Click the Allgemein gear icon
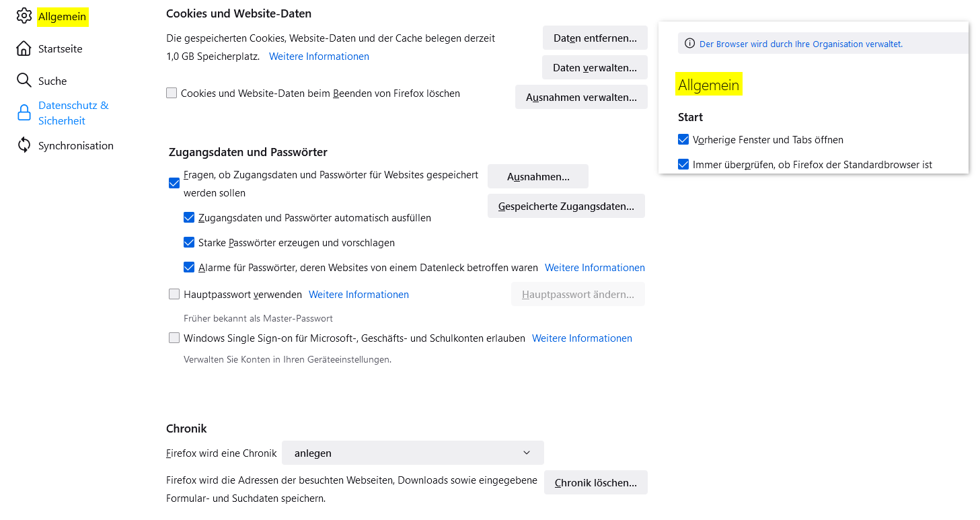980x520 pixels. coord(24,16)
